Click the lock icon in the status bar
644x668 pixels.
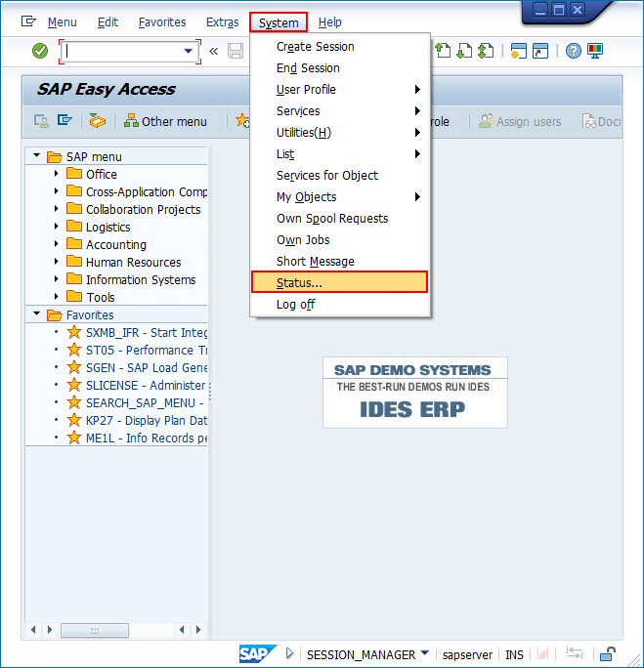(607, 653)
